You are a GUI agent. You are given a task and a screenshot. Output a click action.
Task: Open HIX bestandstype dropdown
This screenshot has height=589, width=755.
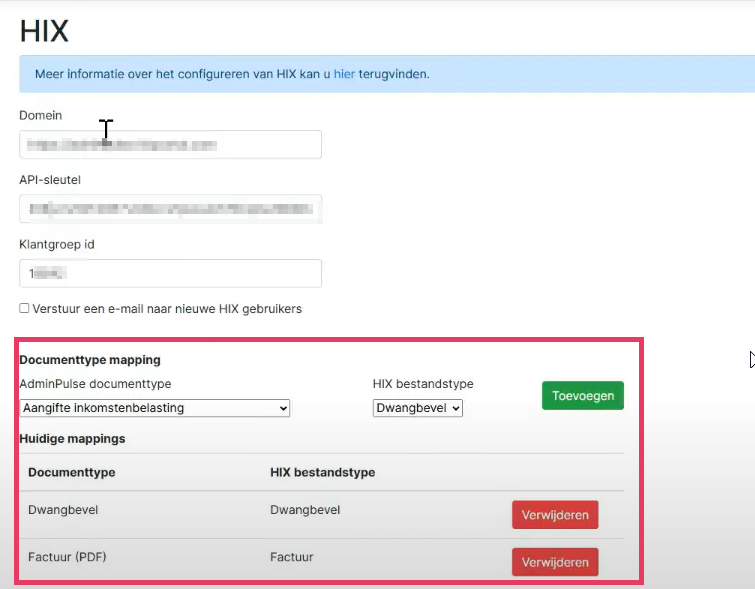click(x=417, y=408)
